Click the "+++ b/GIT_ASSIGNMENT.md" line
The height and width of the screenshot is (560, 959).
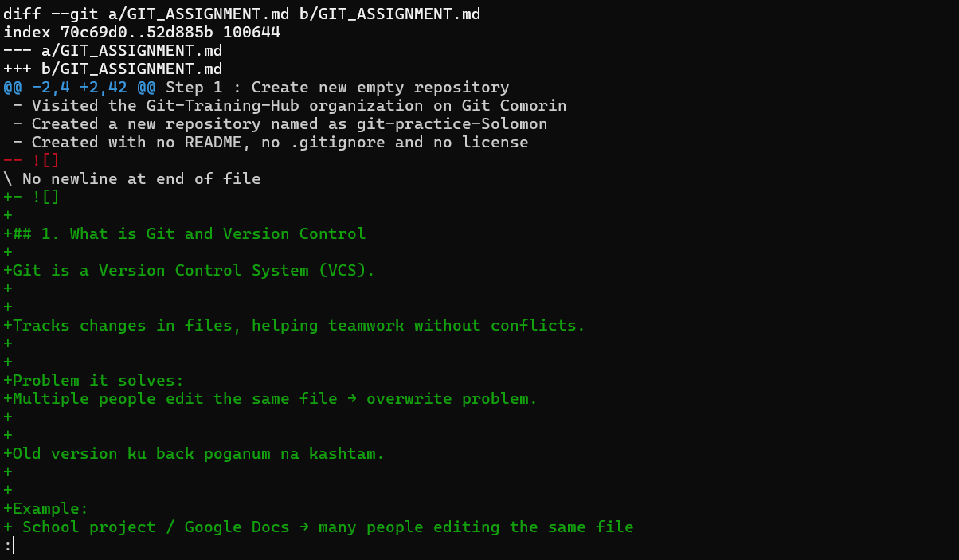pos(112,69)
